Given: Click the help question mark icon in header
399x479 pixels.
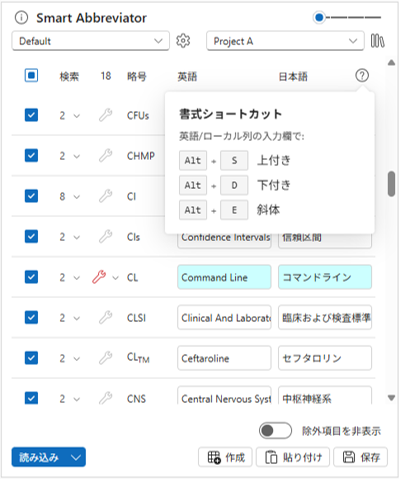Looking at the screenshot, I should click(362, 76).
